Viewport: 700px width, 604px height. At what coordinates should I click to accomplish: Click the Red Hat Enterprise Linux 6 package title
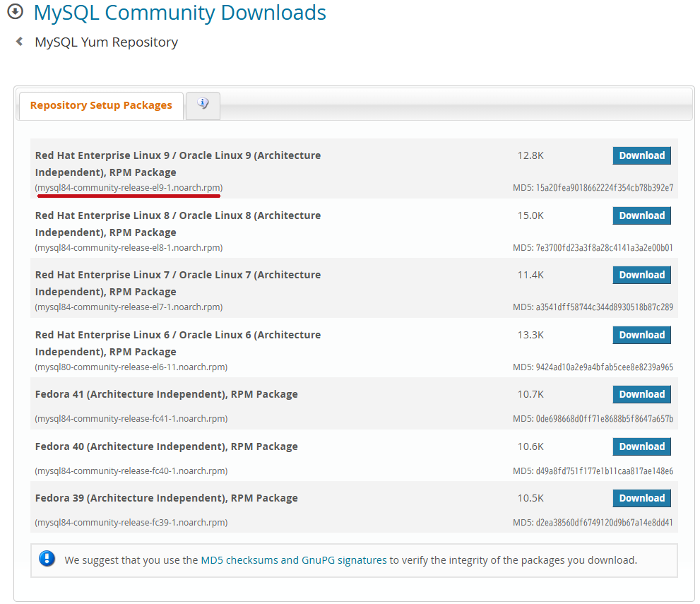coord(178,343)
